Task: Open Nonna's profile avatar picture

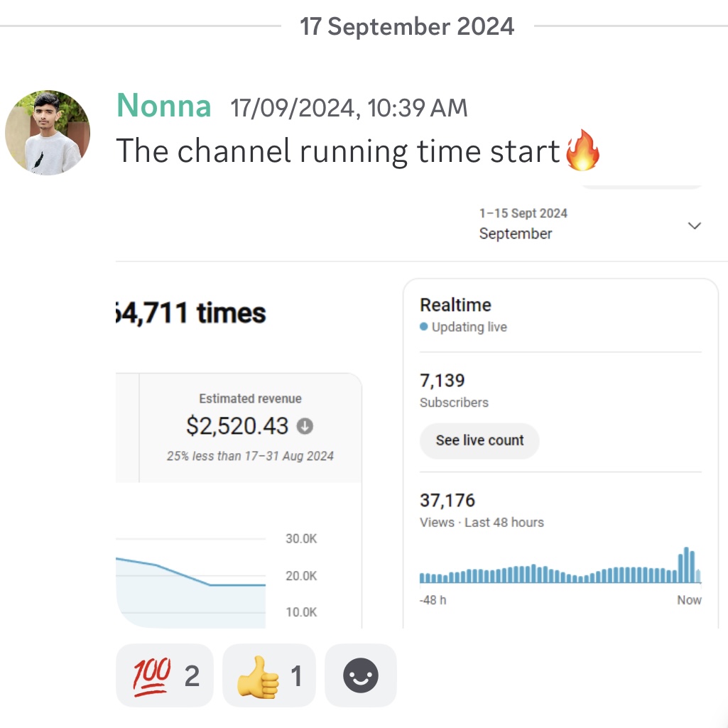Action: pyautogui.click(x=48, y=132)
